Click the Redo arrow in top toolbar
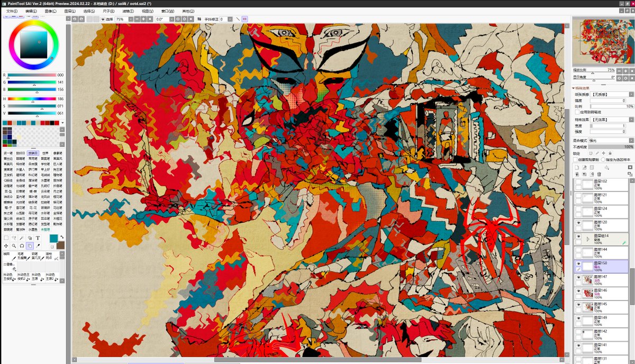The image size is (635, 364). (81, 19)
